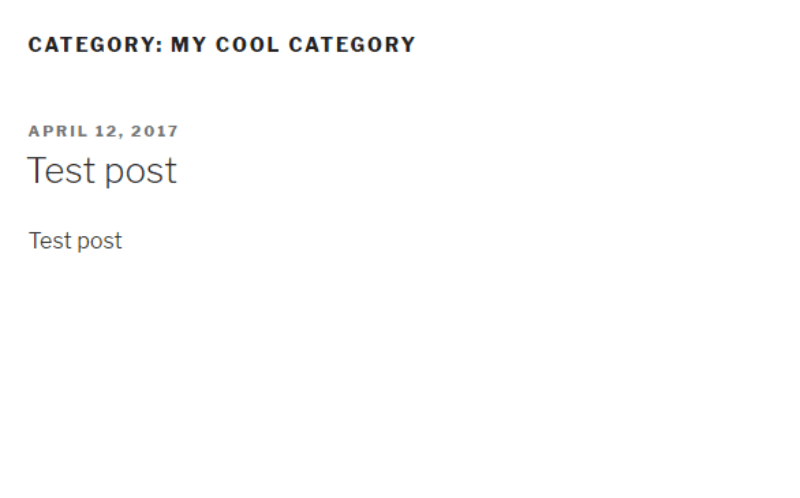Follow the permalink on the post date
This screenshot has height=498, width=800.
coord(103,131)
